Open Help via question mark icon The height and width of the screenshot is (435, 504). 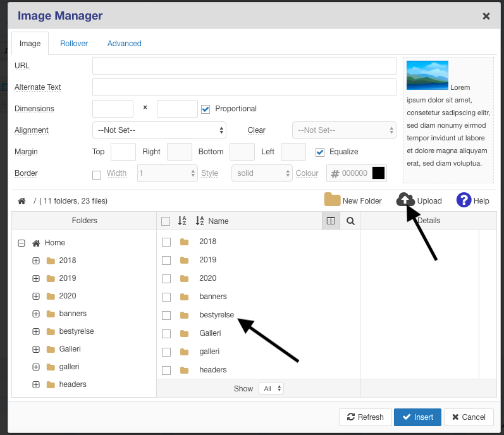pyautogui.click(x=464, y=200)
